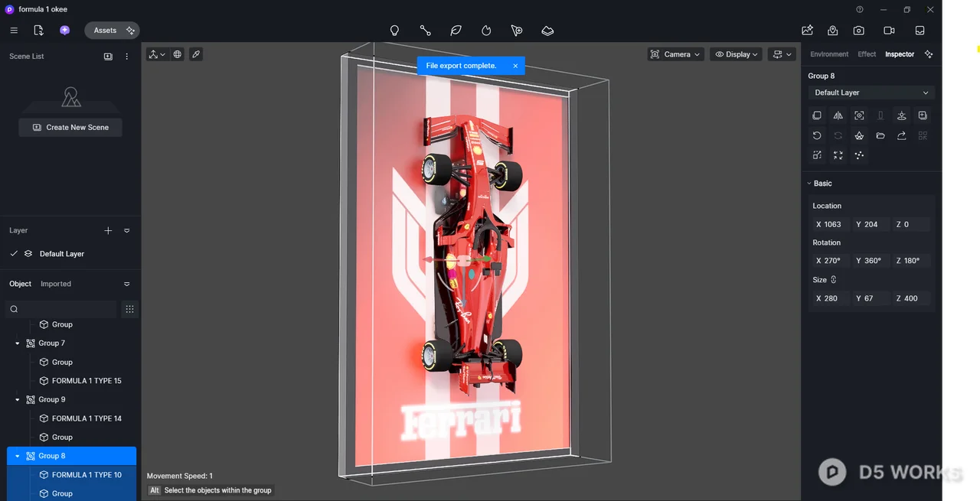The width and height of the screenshot is (980, 501).
Task: Click the Location X field 1063
Action: (831, 224)
